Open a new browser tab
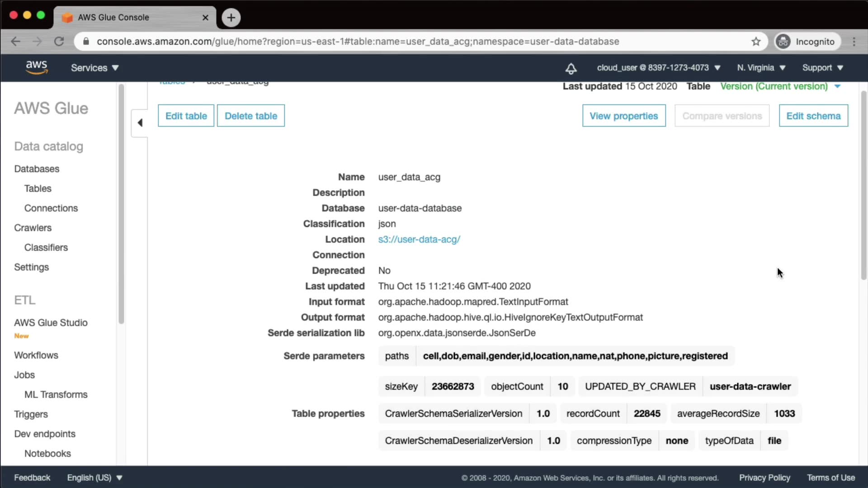Viewport: 868px width, 488px height. click(231, 18)
